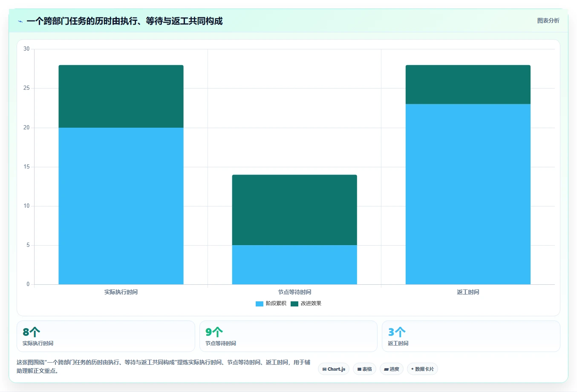Screen dimensions: 577x392
Task: Click the chart description paragraph text
Action: (x=164, y=366)
